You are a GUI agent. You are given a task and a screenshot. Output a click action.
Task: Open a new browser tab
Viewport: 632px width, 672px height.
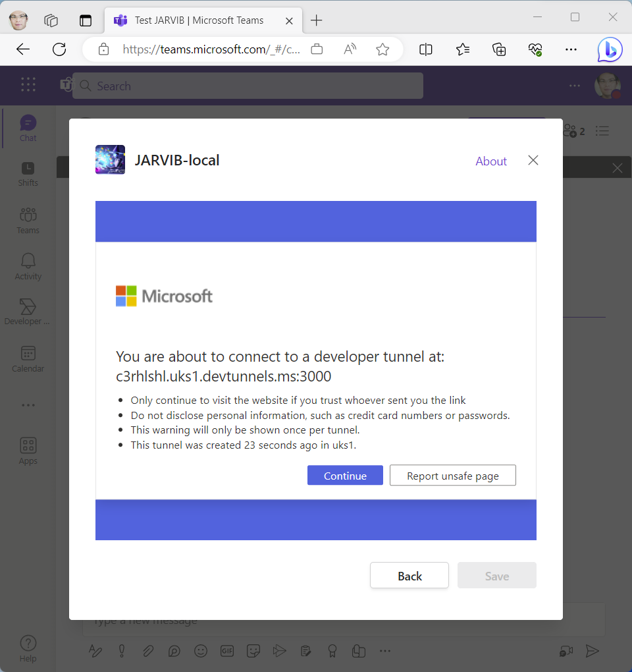coord(316,20)
